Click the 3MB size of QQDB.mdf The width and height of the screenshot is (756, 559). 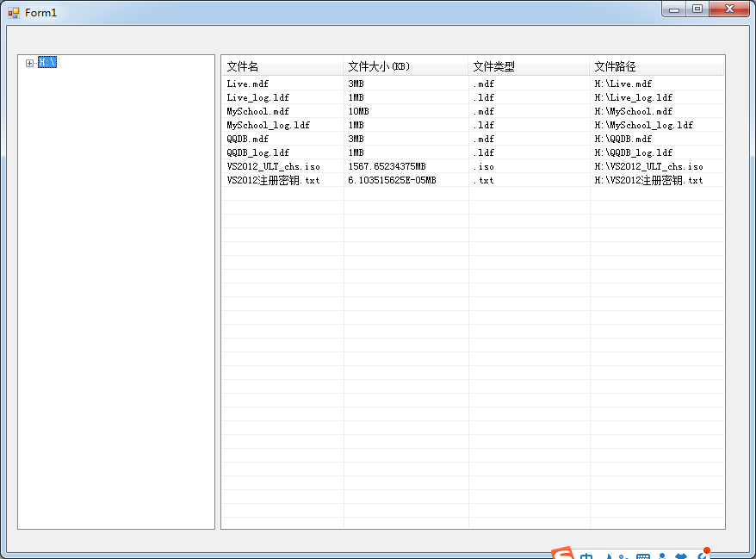coord(356,139)
